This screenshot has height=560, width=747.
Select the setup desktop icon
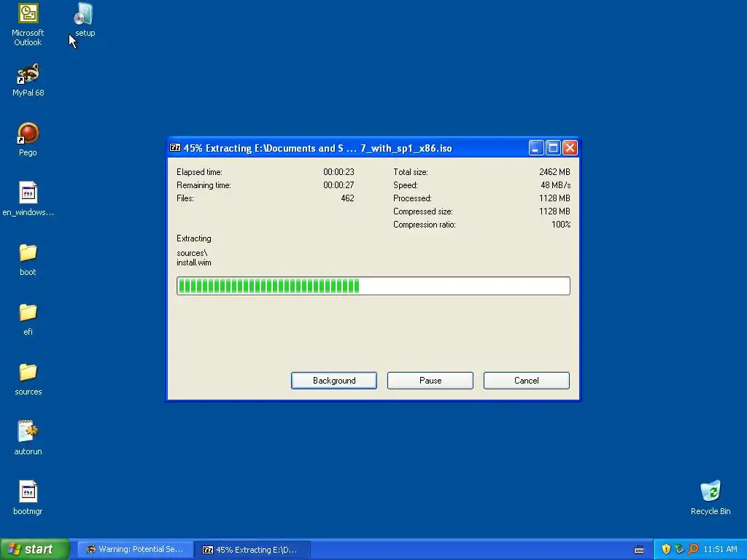click(x=85, y=20)
